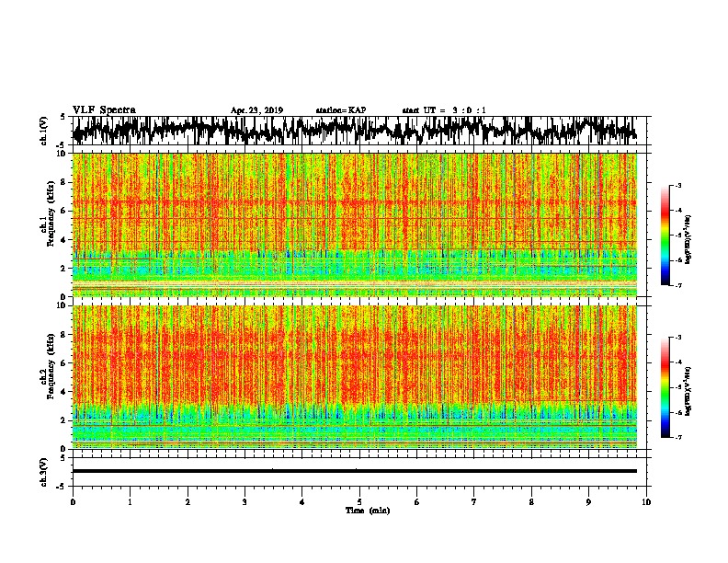Click time axis tick label '2'
728x563 pixels.
[188, 502]
